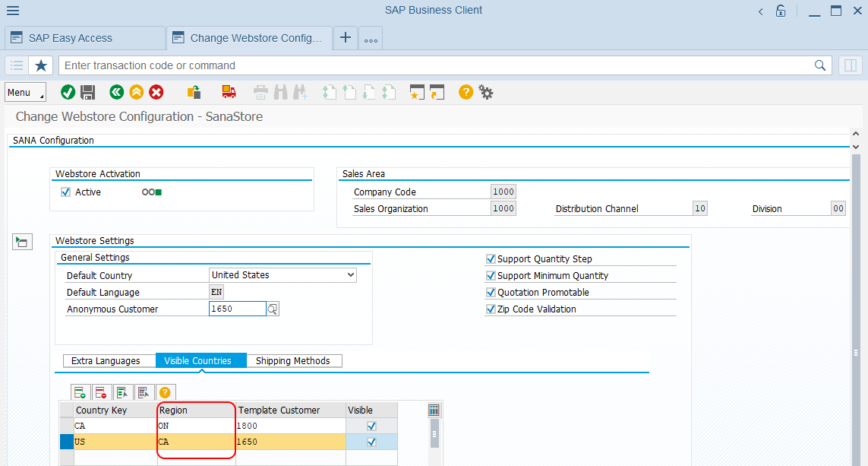868x466 pixels.
Task: Open the Default Country dropdown
Action: pyautogui.click(x=282, y=275)
